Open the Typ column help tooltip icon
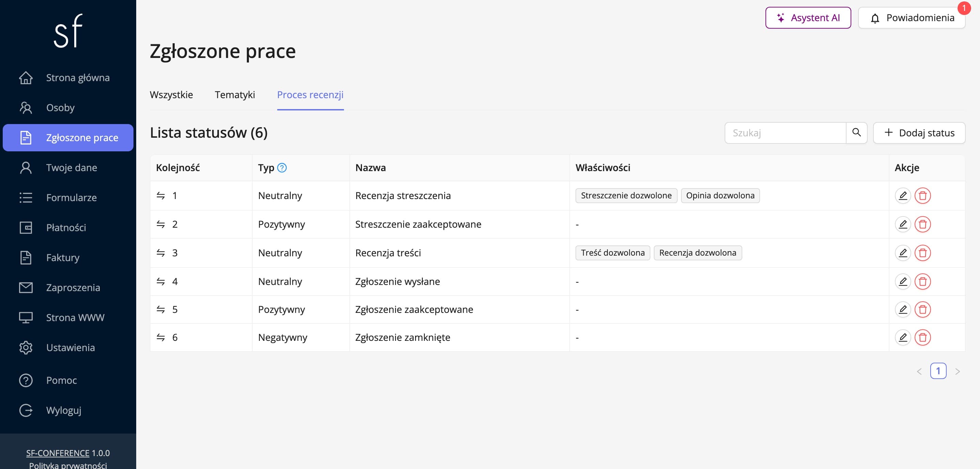The image size is (980, 469). (282, 167)
